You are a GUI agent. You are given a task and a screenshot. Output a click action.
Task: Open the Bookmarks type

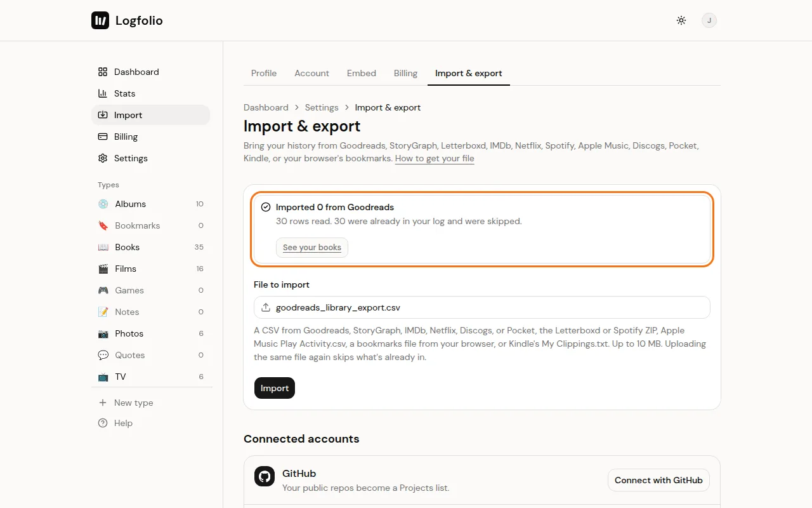pyautogui.click(x=150, y=225)
